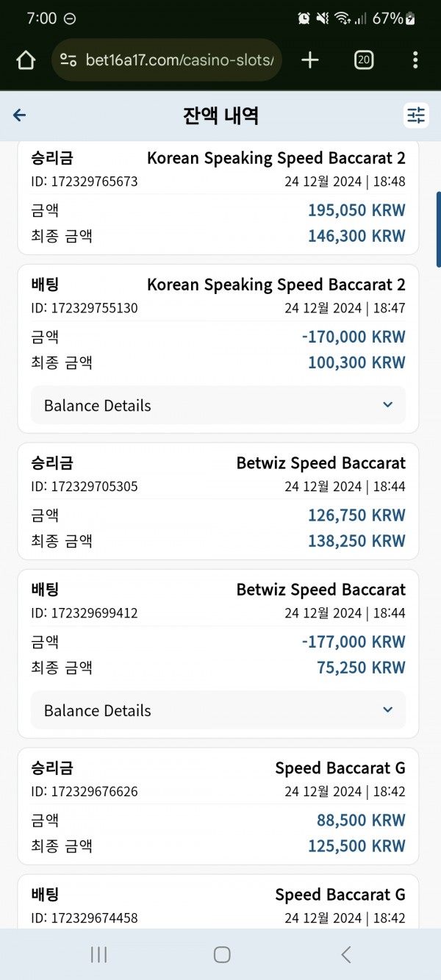Tap the Android back navigation button
The height and width of the screenshot is (980, 441).
(345, 954)
